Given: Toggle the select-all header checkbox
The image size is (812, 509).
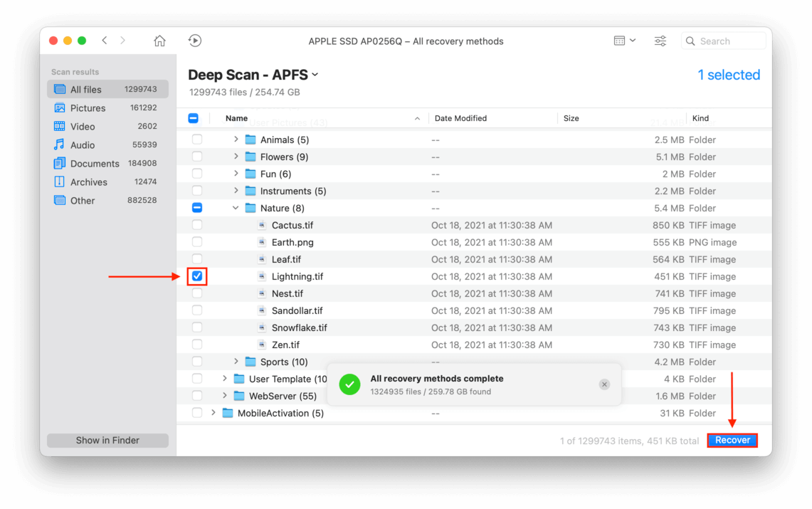Looking at the screenshot, I should tap(193, 118).
